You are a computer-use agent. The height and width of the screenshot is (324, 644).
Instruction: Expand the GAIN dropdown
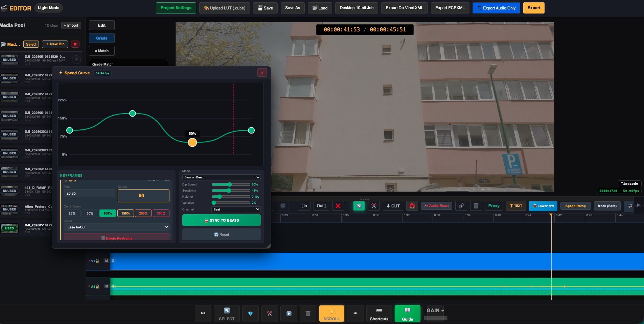click(x=435, y=310)
